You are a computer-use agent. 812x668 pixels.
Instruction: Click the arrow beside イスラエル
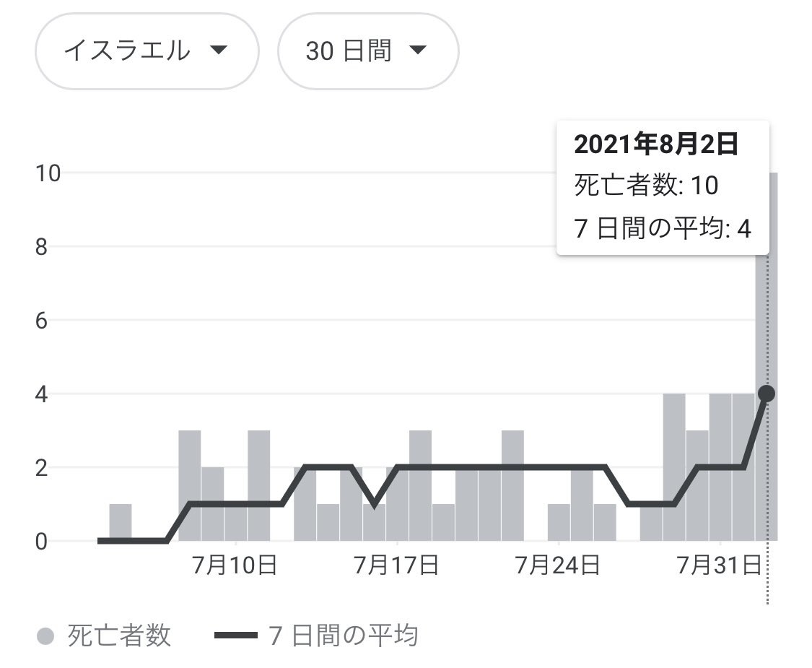(218, 51)
